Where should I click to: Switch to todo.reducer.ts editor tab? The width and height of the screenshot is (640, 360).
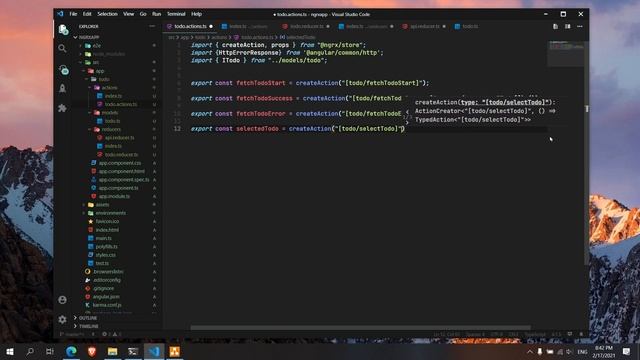tap(307, 27)
